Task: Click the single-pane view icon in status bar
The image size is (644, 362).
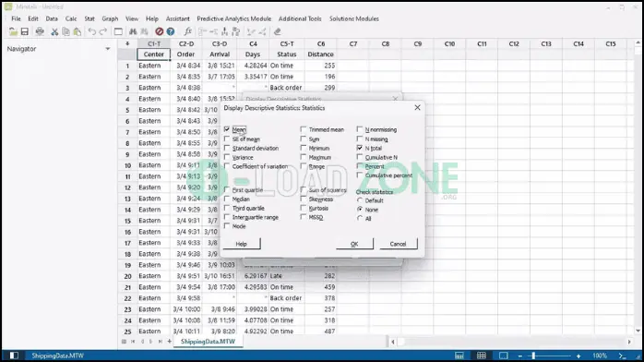Action: [503, 356]
